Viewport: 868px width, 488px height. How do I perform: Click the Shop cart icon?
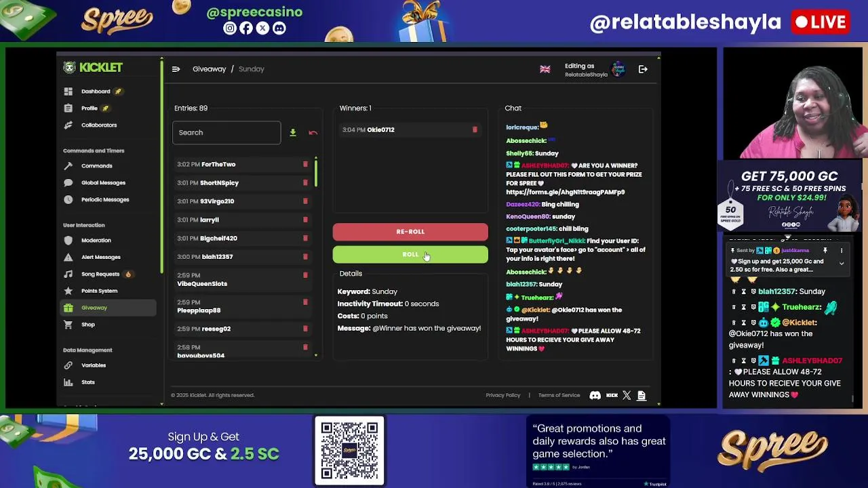68,325
